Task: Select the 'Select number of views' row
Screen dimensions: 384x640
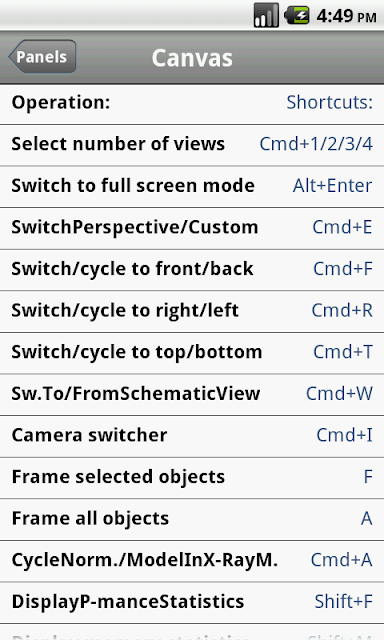Action: [x=192, y=145]
